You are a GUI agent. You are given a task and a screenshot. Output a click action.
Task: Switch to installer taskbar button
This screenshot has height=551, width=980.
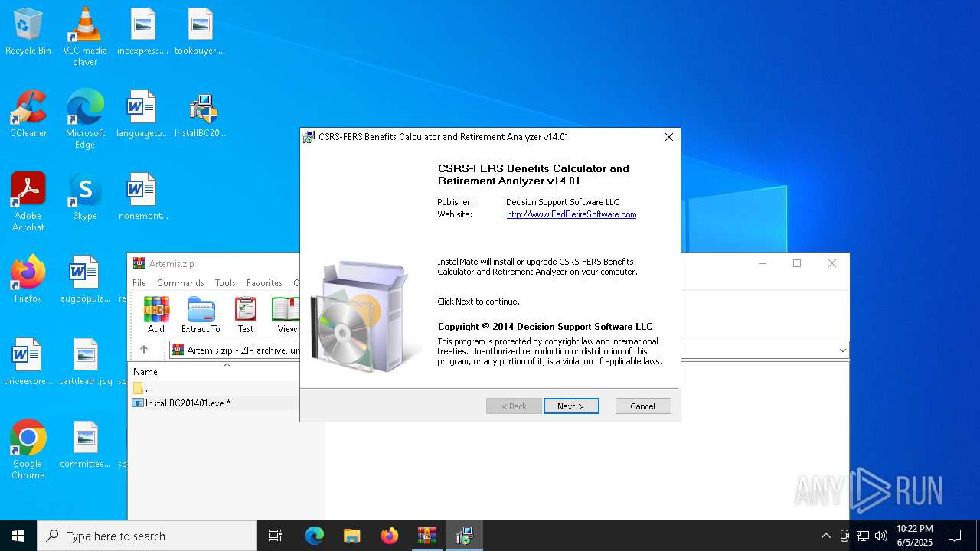[465, 536]
